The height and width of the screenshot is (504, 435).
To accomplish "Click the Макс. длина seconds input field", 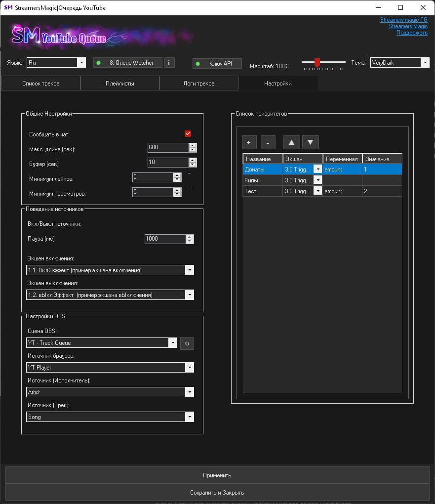I will pos(167,148).
